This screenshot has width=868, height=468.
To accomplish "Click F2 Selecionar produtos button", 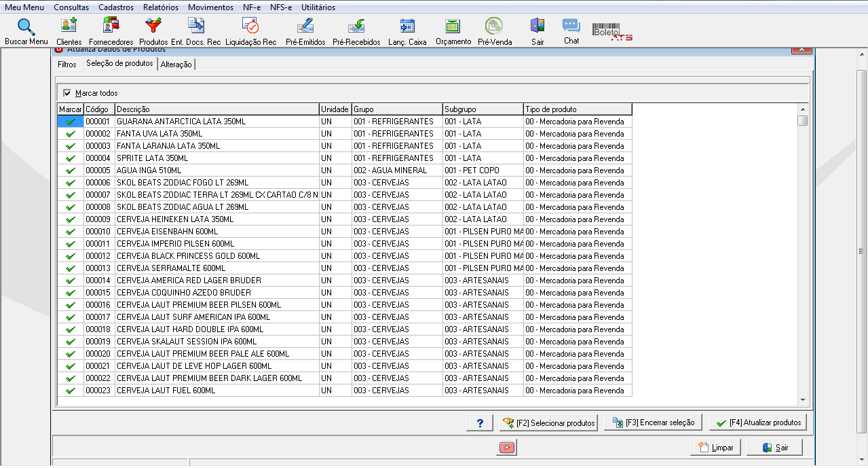I will click(548, 422).
